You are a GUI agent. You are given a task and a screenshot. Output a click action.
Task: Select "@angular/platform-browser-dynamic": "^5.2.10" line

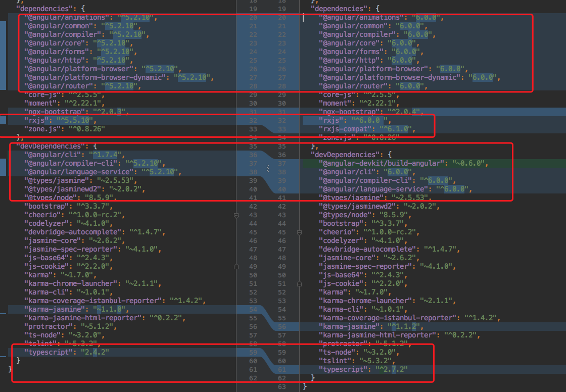[119, 78]
